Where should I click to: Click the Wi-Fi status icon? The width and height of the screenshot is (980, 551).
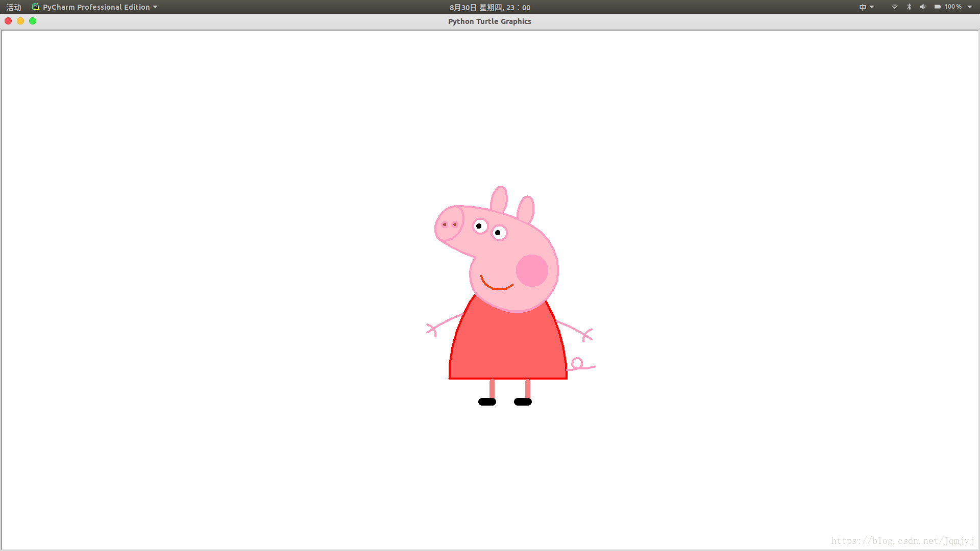coord(895,7)
